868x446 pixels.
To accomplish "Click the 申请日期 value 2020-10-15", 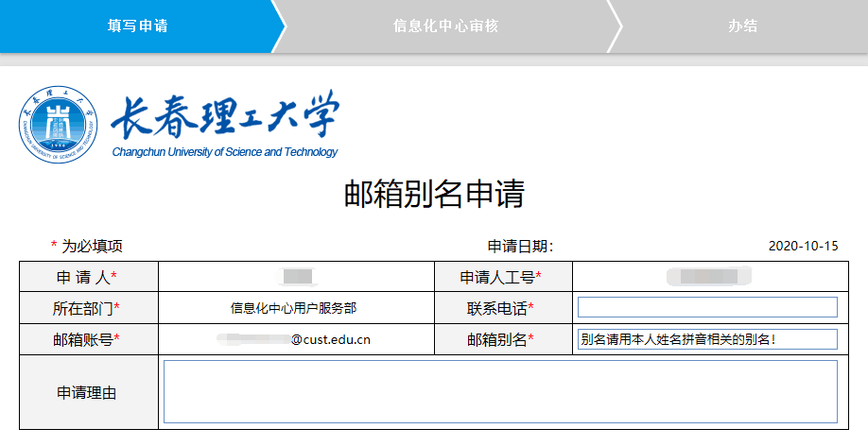I will [803, 247].
